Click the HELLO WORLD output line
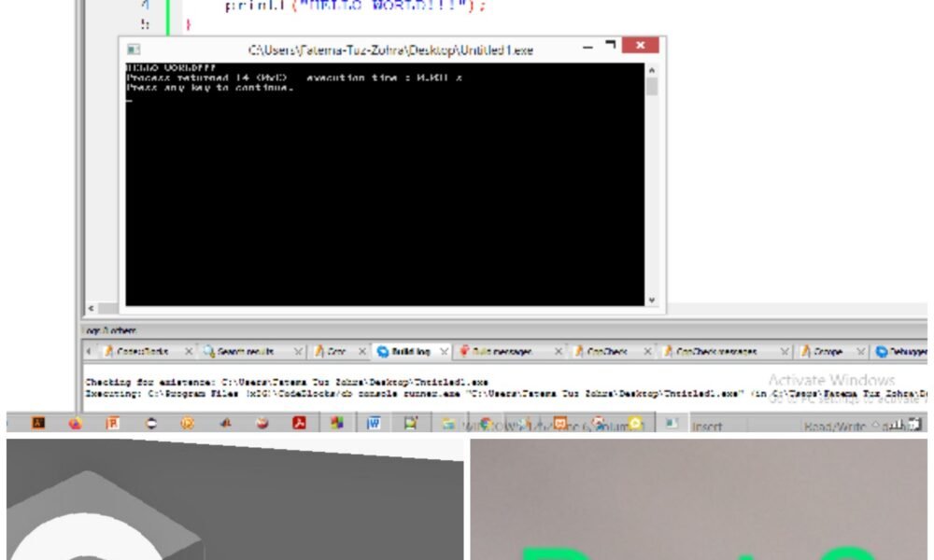Screen dimensions: 934x560 (171, 68)
